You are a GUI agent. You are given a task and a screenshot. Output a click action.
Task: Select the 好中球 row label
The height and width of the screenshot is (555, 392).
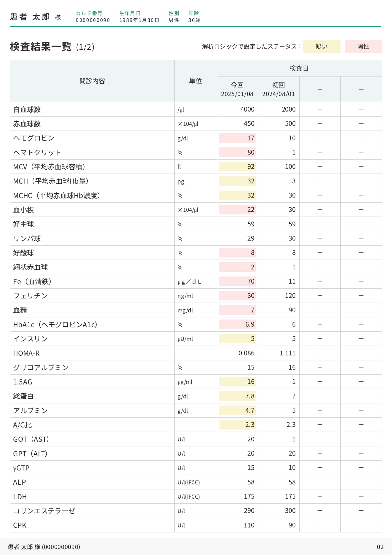[23, 224]
